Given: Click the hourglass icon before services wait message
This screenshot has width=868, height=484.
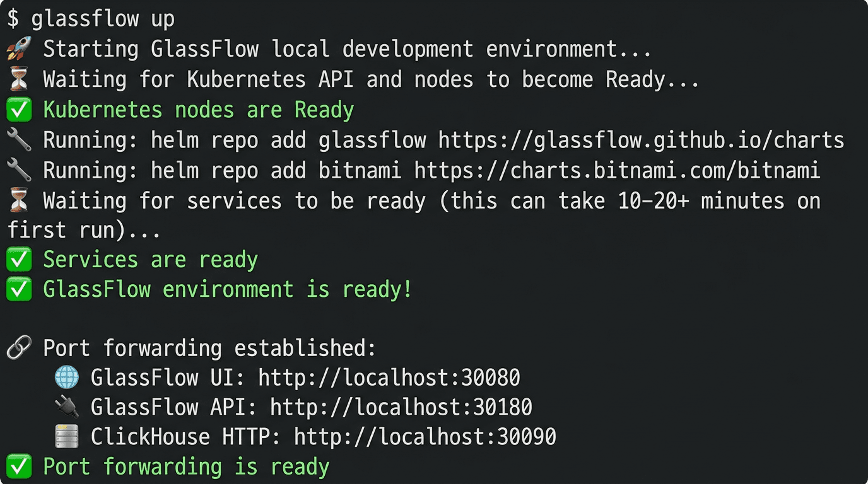Looking at the screenshot, I should coord(18,200).
